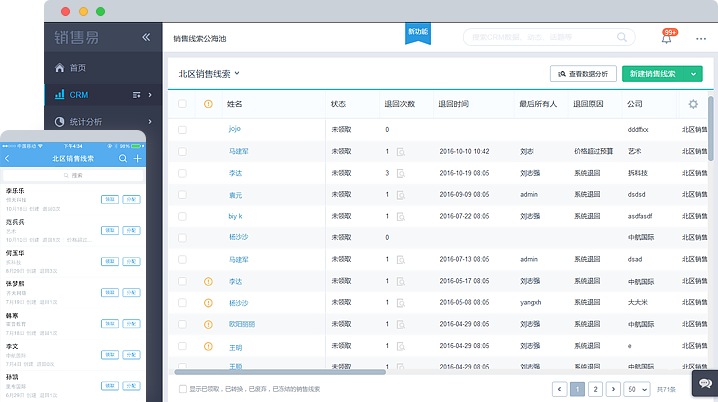
Task: Click 价格超过预算 return reason cell
Action: tap(593, 151)
